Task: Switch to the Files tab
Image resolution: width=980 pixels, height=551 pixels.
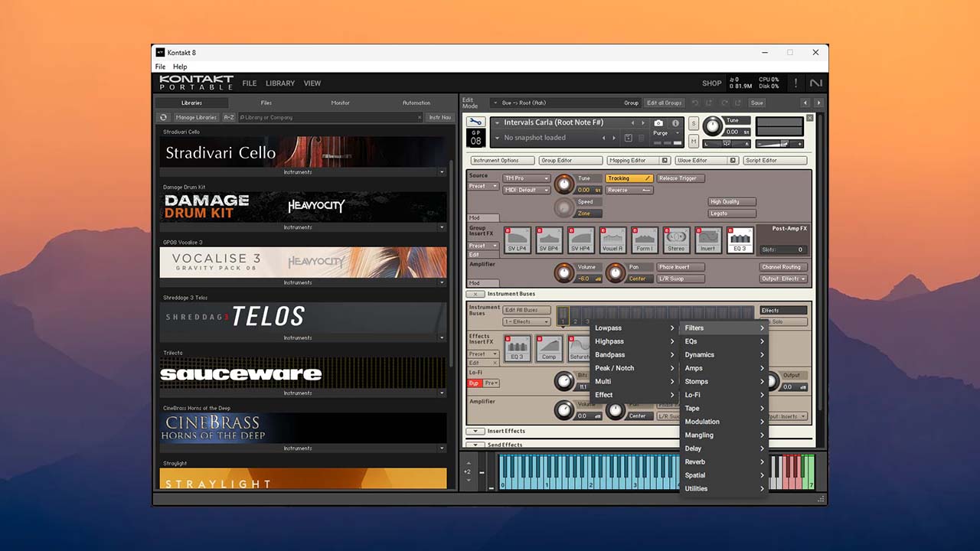Action: (266, 102)
